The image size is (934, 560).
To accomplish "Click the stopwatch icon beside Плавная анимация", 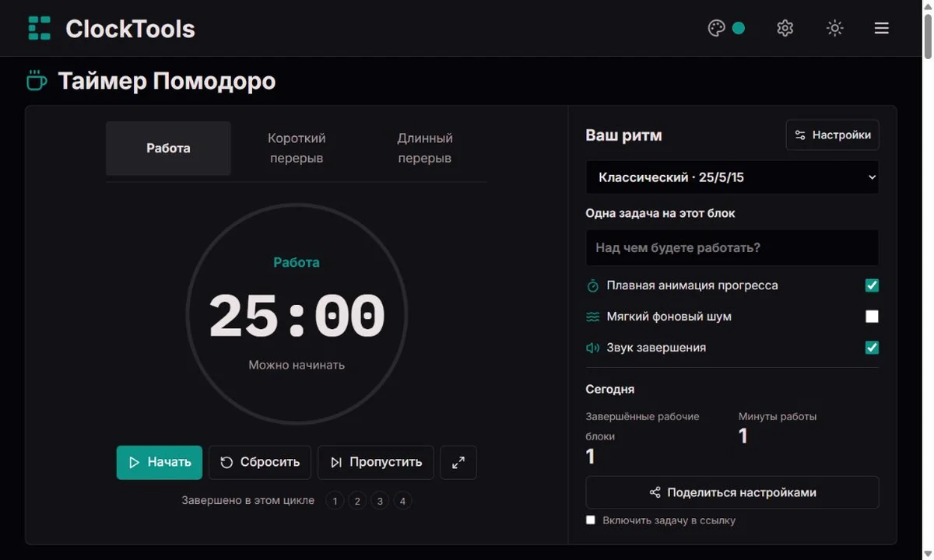I will [593, 285].
